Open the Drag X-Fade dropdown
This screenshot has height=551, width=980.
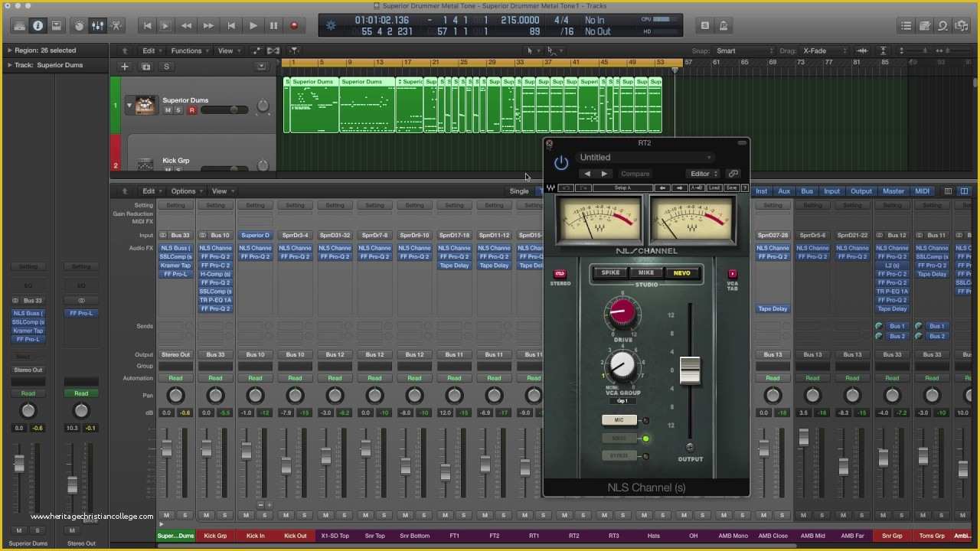point(823,51)
